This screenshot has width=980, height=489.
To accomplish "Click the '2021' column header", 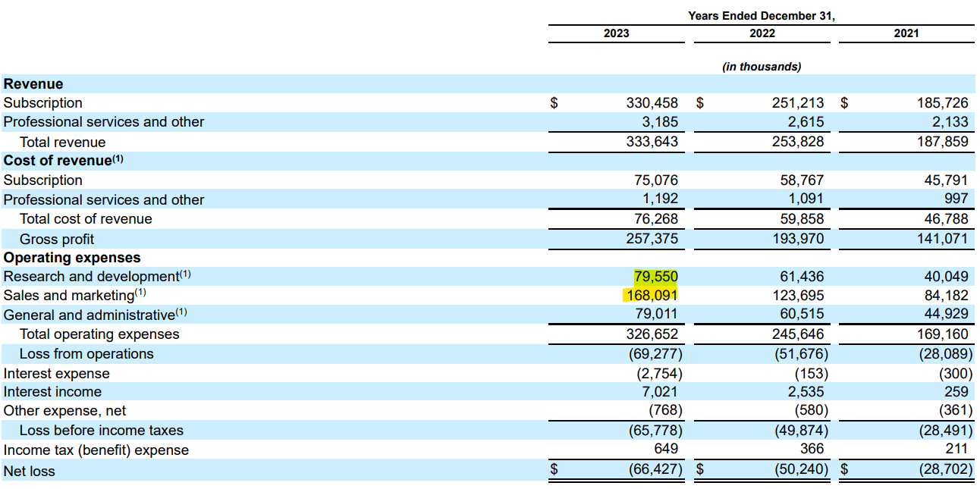I will click(x=906, y=33).
